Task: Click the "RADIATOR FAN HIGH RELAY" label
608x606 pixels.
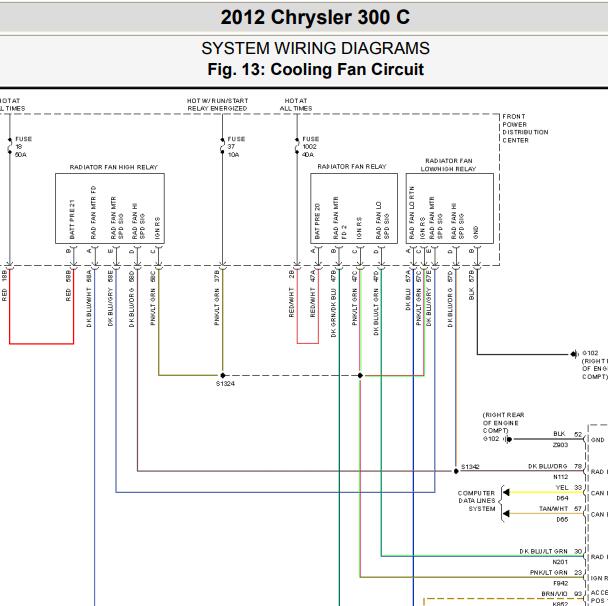Action: click(x=114, y=167)
